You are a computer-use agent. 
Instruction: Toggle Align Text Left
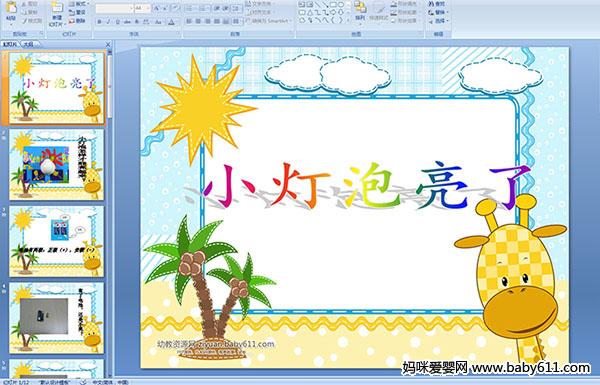[x=189, y=21]
